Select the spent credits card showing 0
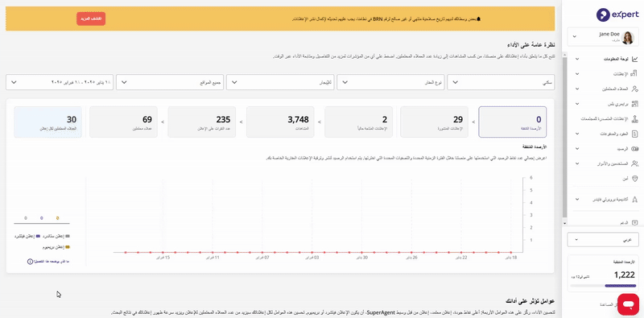This screenshot has width=644, height=318. 513,122
